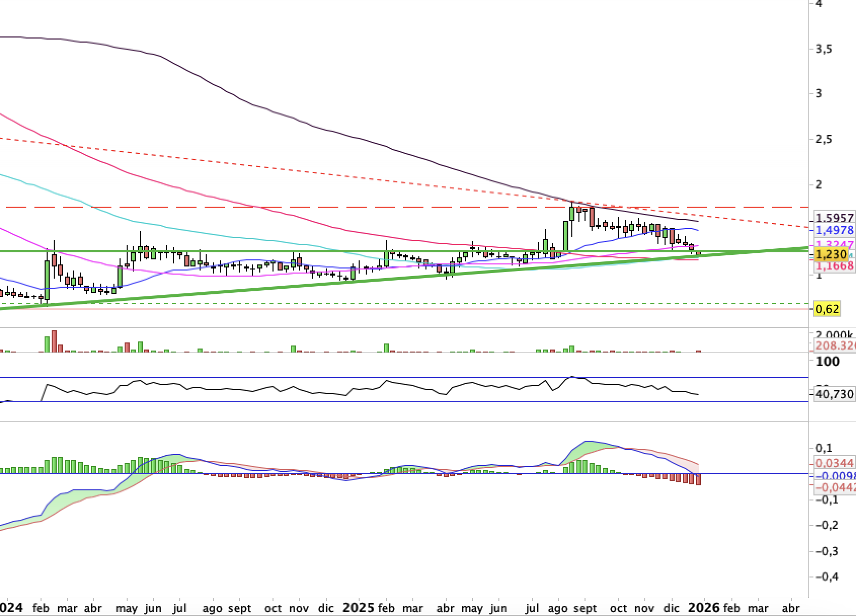Select the 2026 label on the date axis

(x=705, y=607)
